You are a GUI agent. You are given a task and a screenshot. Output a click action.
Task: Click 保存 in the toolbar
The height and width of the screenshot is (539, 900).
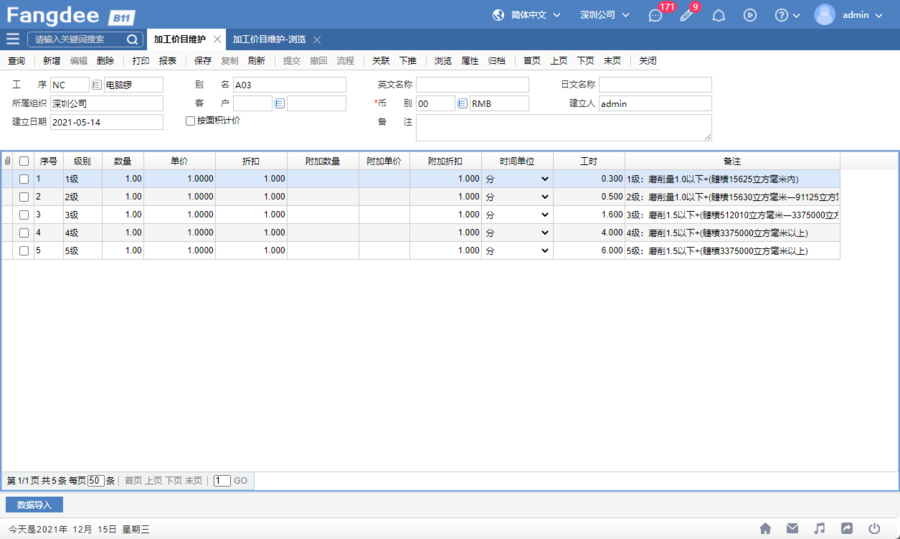[x=203, y=61]
